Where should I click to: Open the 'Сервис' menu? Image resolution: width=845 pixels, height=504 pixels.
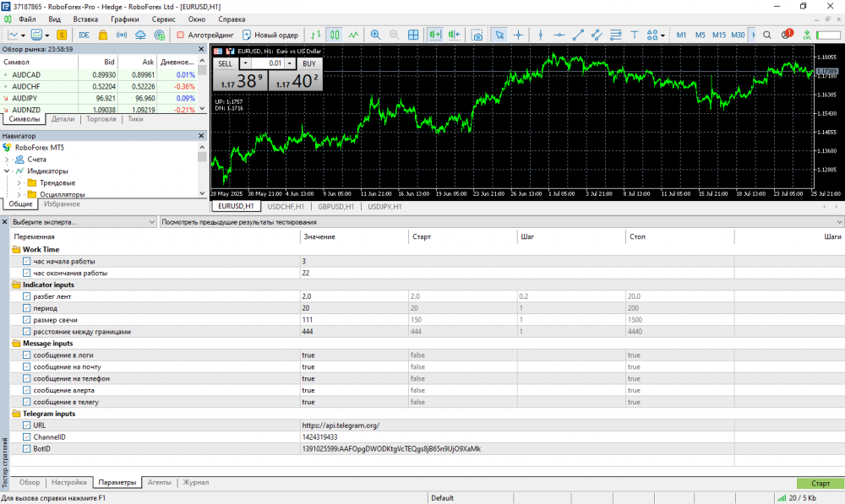tap(164, 19)
